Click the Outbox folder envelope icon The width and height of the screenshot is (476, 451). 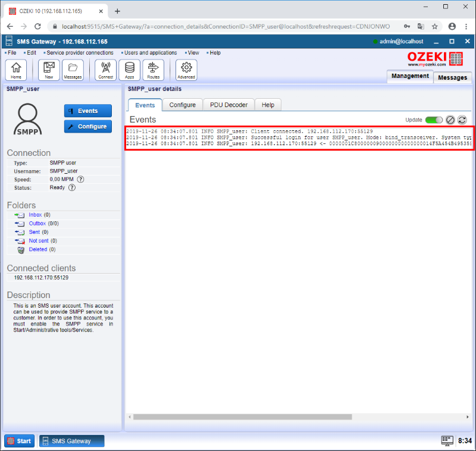(20, 224)
